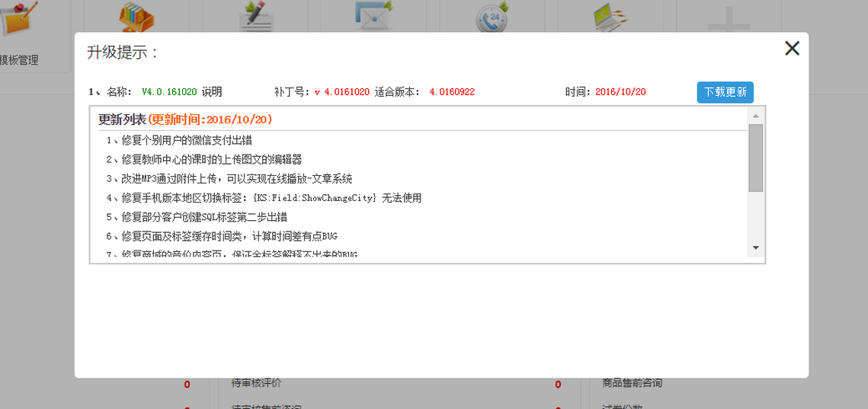Click the 商品售前咨询 link
The width and height of the screenshot is (868, 409).
tap(632, 382)
